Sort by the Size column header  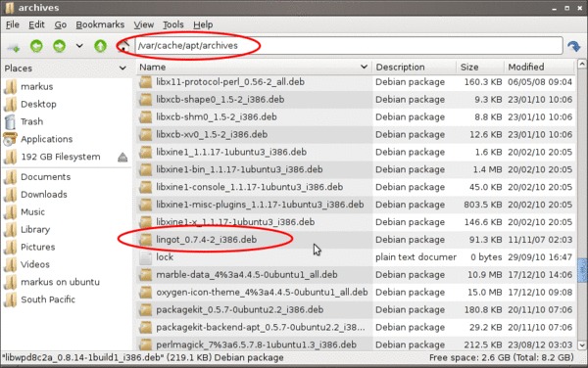(480, 67)
